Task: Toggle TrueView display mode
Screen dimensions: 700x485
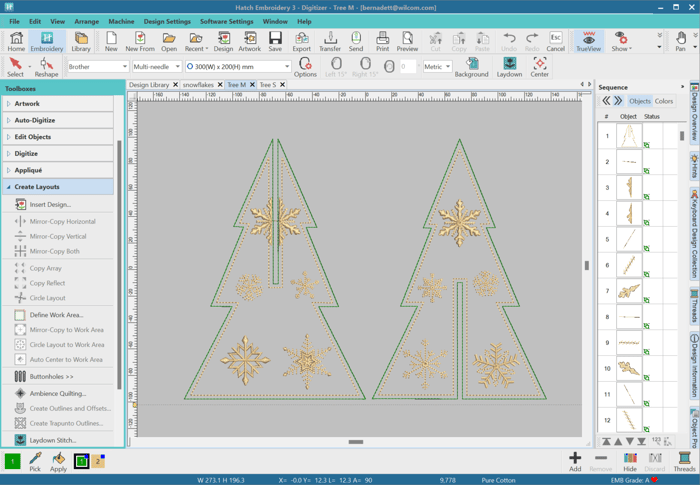Action: point(588,41)
